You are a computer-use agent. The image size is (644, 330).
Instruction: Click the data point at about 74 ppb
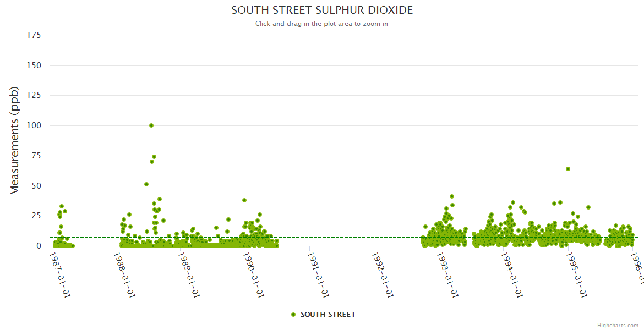154,157
